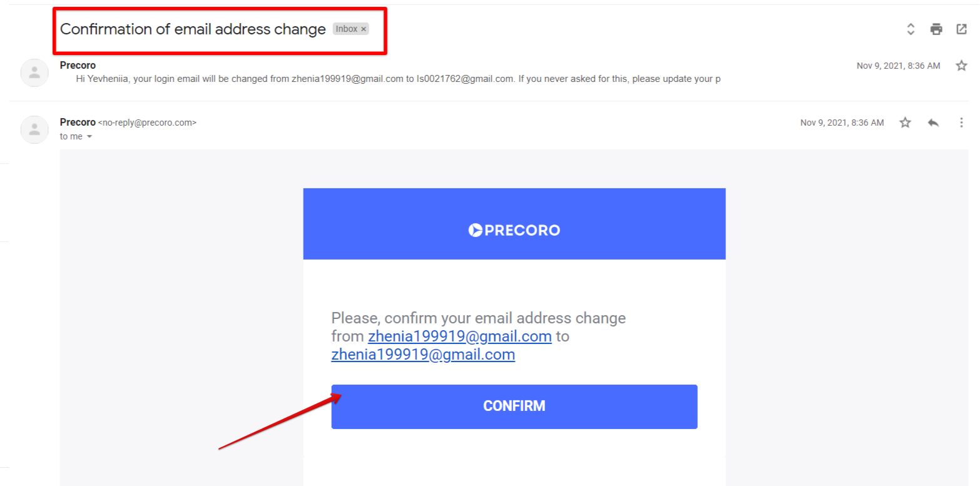Viewport: 980px width, 486px height.
Task: Open more options for the message
Action: 961,122
